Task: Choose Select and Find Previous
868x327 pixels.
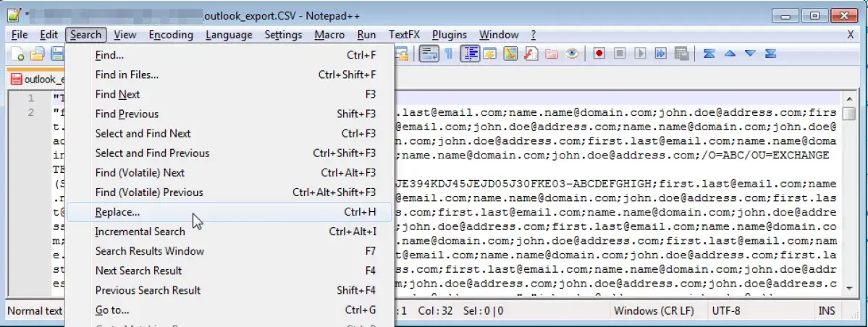Action: [229, 153]
